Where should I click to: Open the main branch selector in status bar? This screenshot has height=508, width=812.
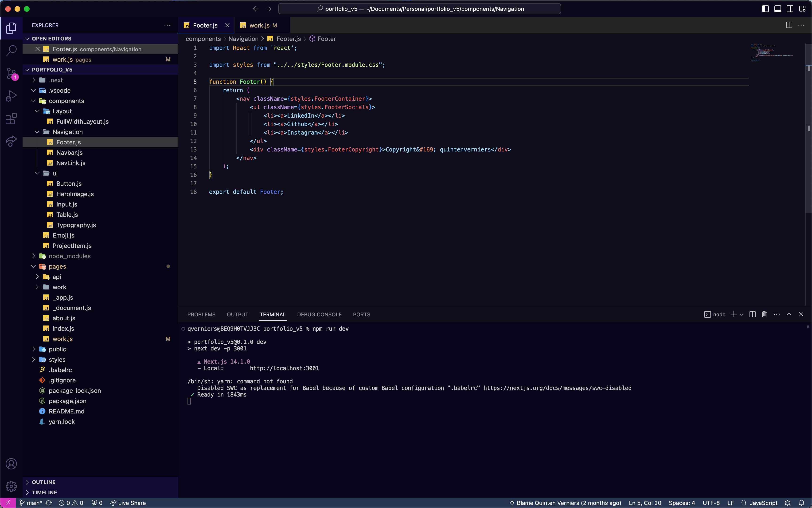[x=31, y=503]
